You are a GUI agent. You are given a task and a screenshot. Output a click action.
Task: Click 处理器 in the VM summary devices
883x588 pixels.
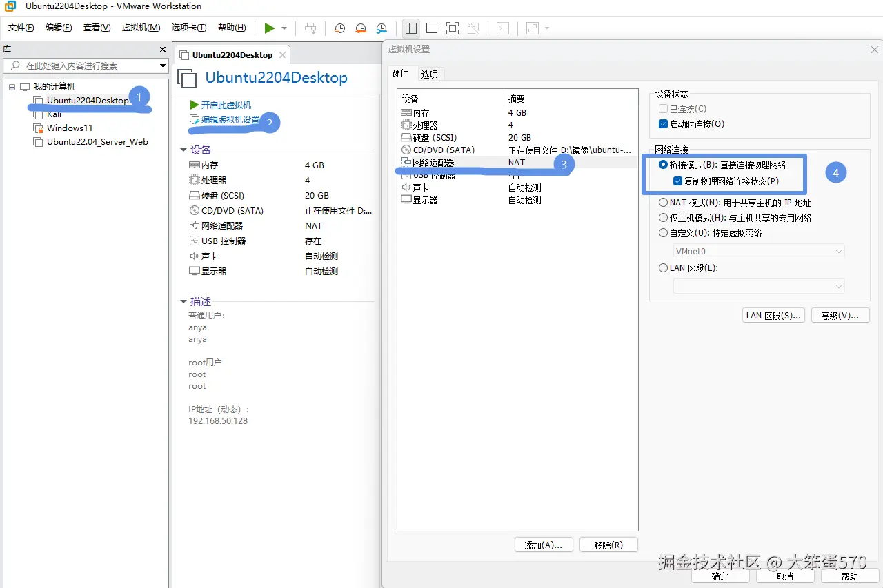(214, 180)
